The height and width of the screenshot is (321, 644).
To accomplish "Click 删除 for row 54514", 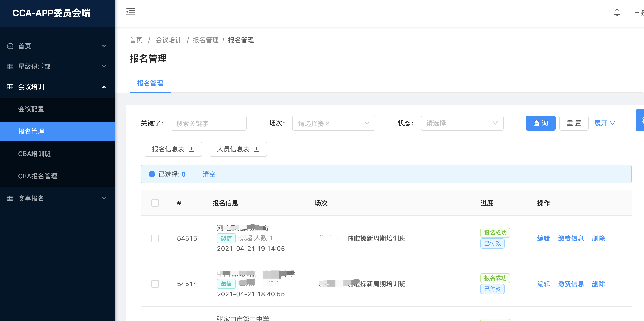I will tap(598, 284).
